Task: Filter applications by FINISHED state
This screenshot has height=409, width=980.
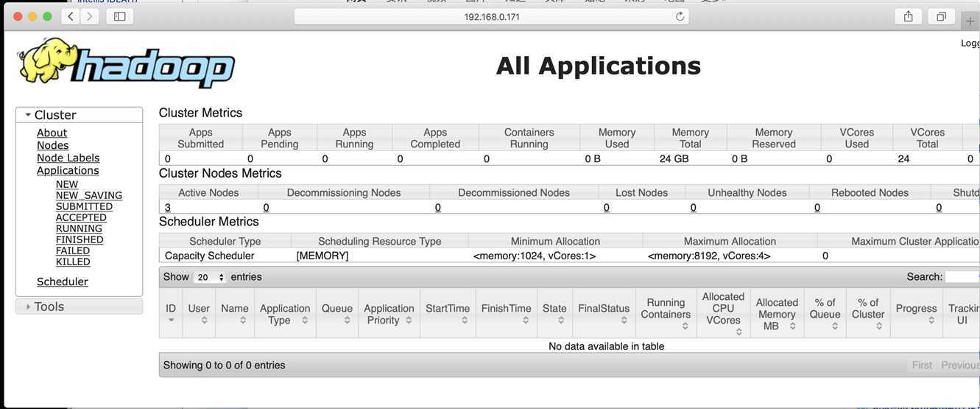Action: pyautogui.click(x=80, y=240)
